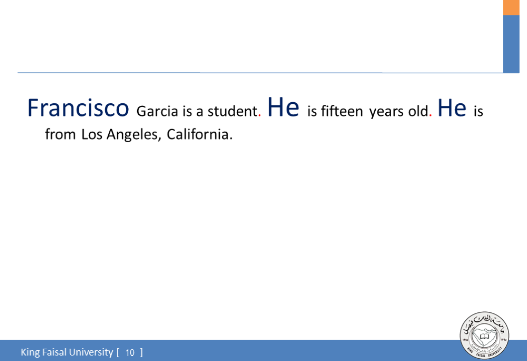Click the slide number 10 in footer
The image size is (527, 361).
(x=130, y=352)
